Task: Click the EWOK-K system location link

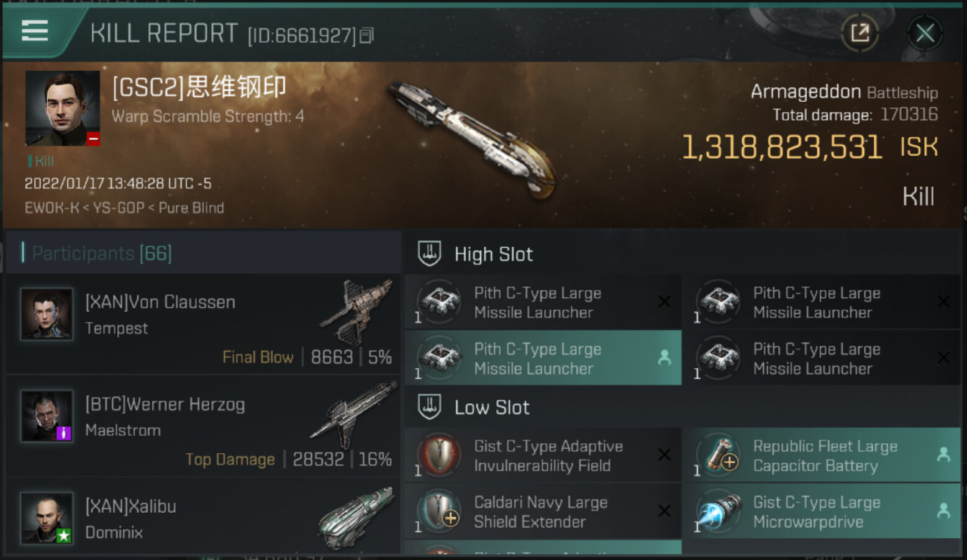Action: (x=52, y=208)
